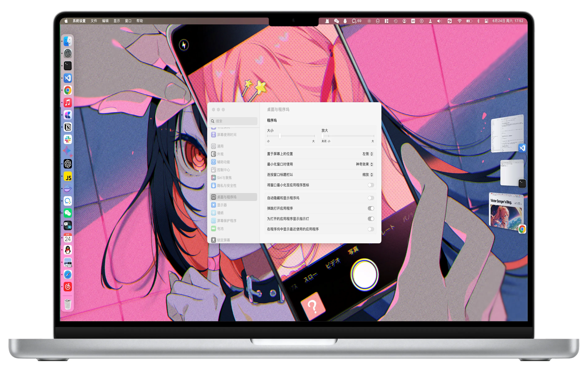The height and width of the screenshot is (371, 588).
Task: Open the Trash in the dock
Action: (68, 304)
